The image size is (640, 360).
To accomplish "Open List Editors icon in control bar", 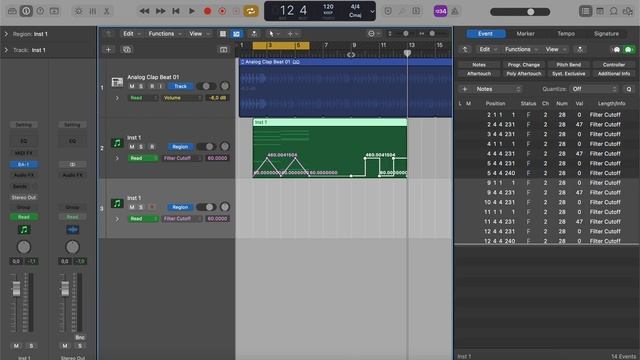I will coord(586,11).
